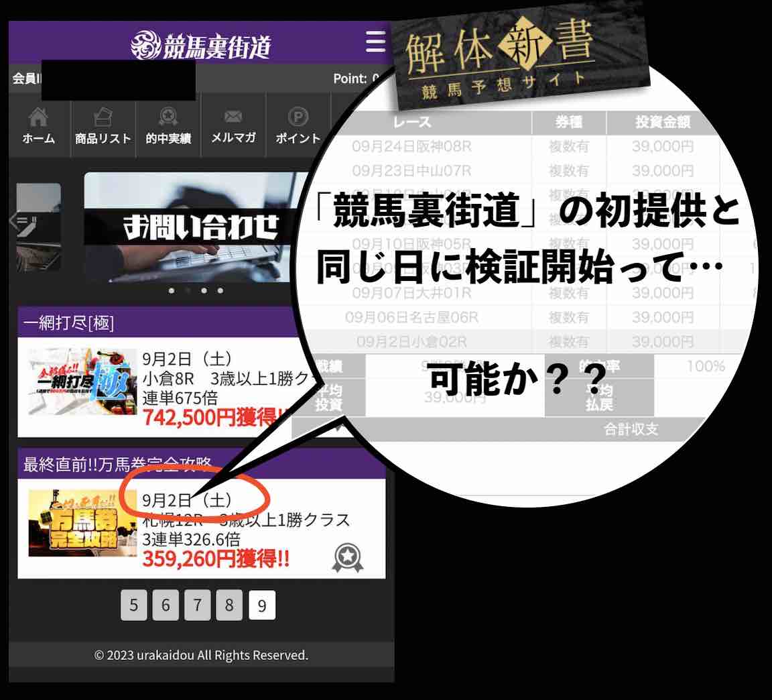
Task: Click the 会員ID field at top left
Action: click(27, 78)
